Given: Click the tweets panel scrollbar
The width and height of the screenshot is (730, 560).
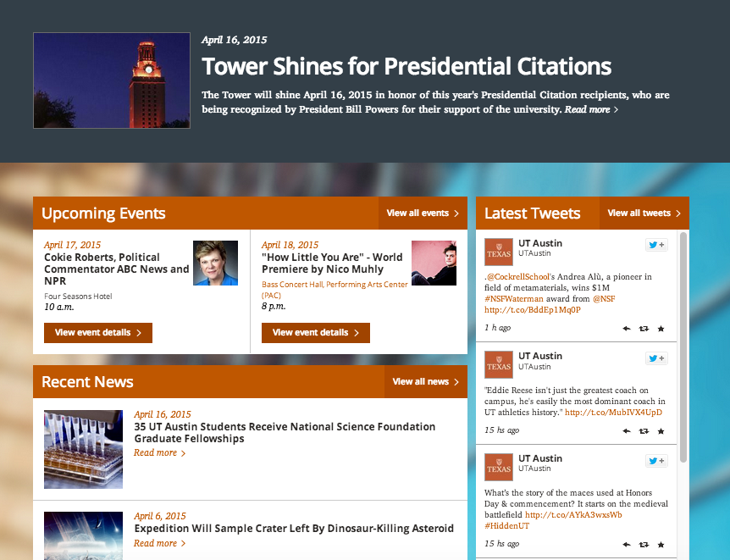Looking at the screenshot, I should (683, 347).
